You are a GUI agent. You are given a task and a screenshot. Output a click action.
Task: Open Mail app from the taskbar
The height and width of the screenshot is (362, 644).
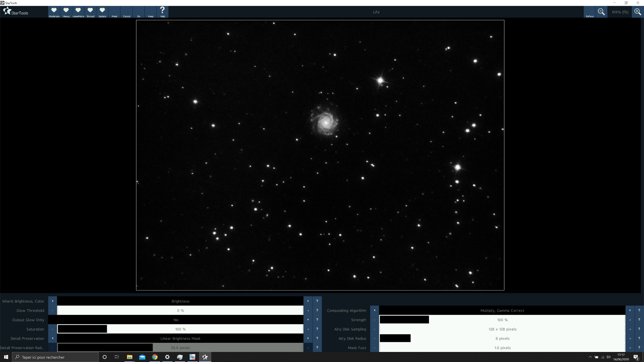142,357
